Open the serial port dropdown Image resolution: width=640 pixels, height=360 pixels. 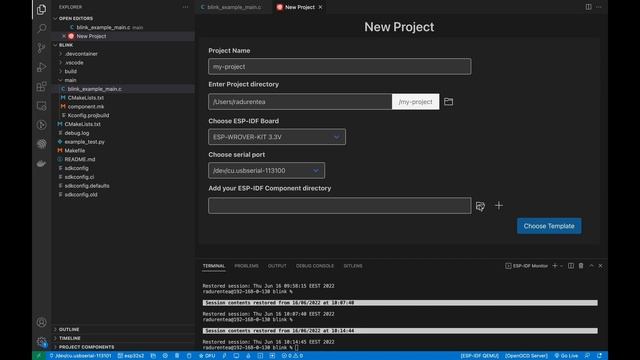tap(267, 171)
